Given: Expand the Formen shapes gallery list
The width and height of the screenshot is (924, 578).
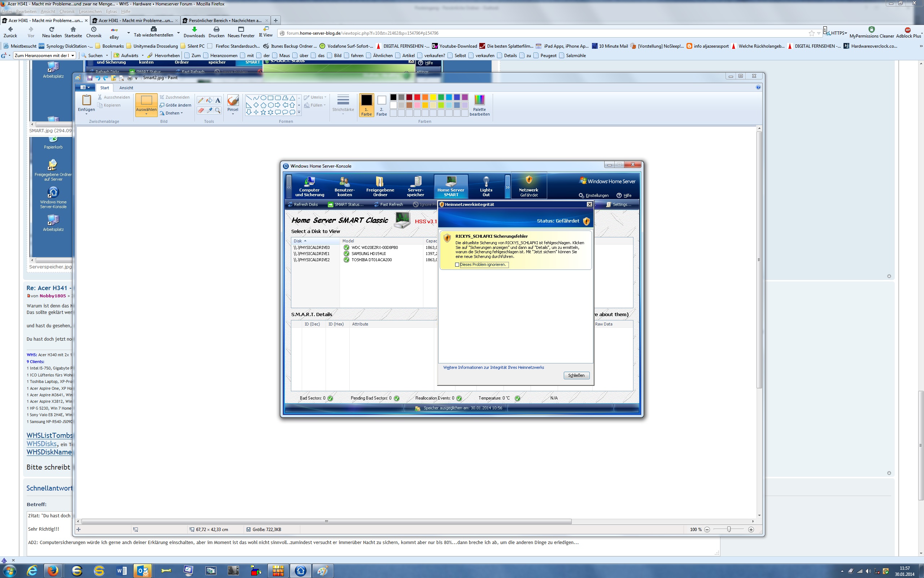Looking at the screenshot, I should point(299,112).
